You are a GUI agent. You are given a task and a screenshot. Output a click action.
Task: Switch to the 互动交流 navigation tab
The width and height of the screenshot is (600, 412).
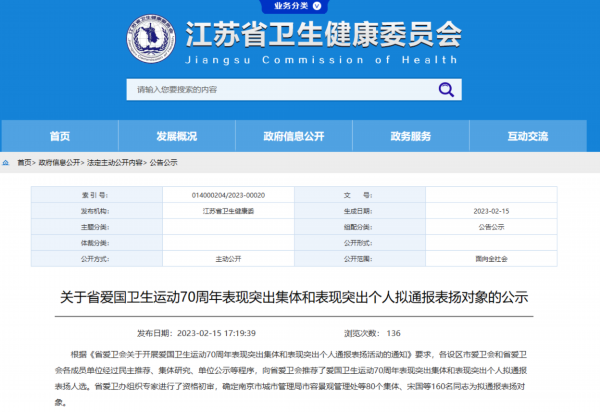529,136
